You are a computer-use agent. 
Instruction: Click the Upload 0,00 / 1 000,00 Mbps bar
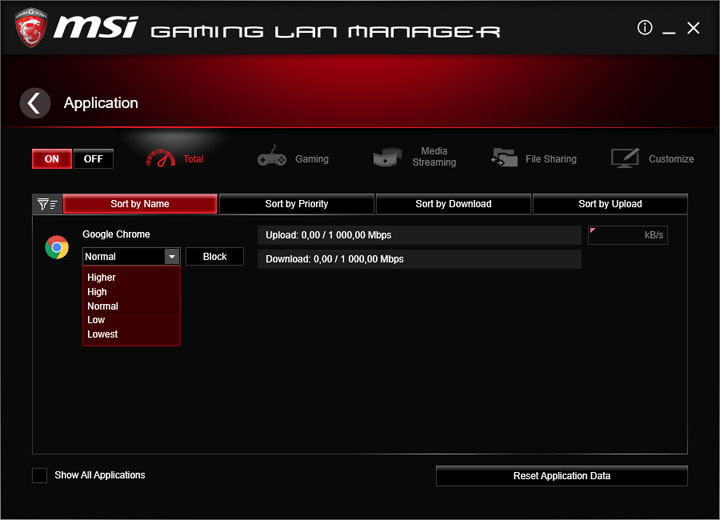(x=419, y=235)
